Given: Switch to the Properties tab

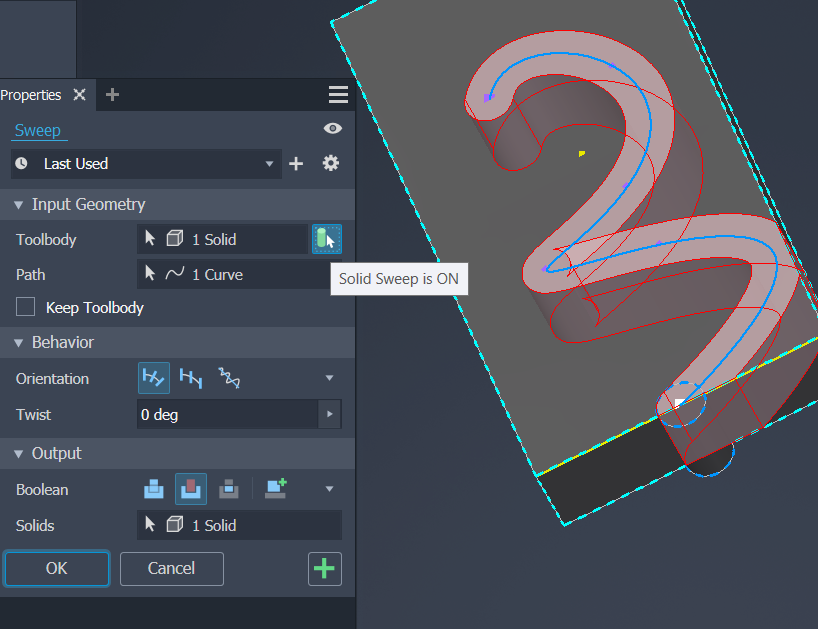Looking at the screenshot, I should [x=33, y=94].
